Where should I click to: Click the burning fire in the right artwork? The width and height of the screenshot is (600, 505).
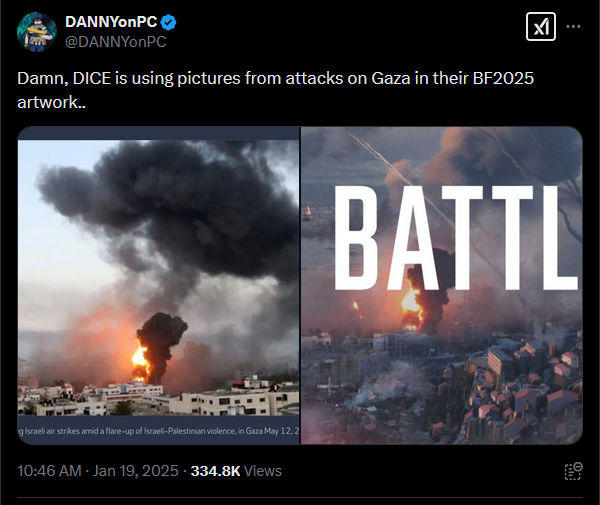(412, 304)
